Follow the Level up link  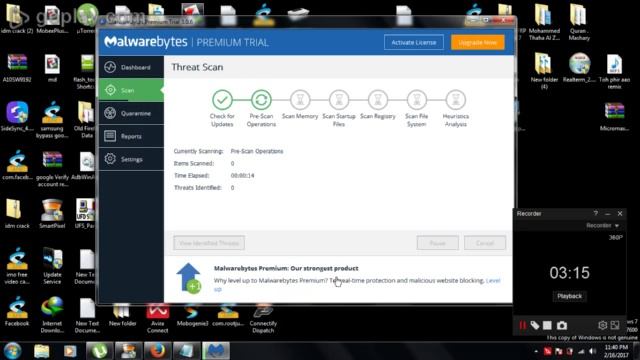click(x=493, y=280)
